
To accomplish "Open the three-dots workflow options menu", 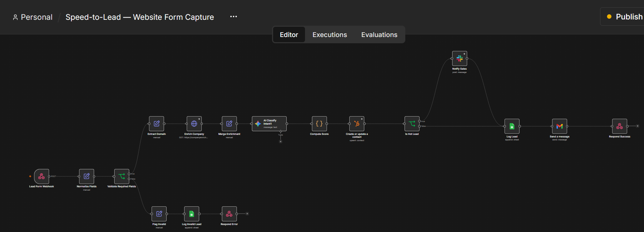I will tap(234, 17).
